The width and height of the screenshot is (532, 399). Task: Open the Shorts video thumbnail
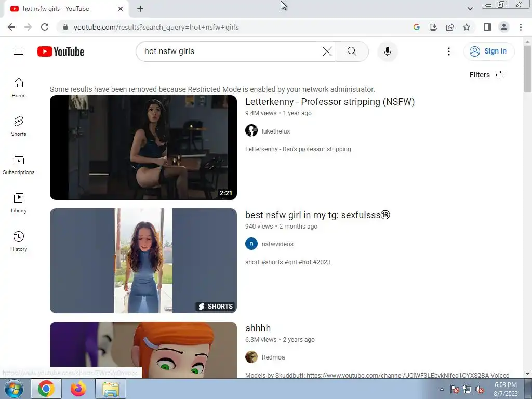143,261
